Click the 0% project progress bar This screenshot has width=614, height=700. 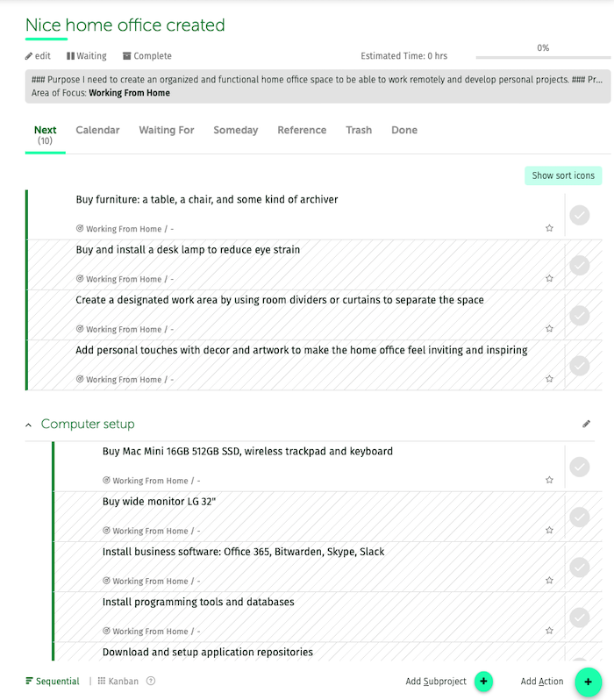pyautogui.click(x=542, y=58)
